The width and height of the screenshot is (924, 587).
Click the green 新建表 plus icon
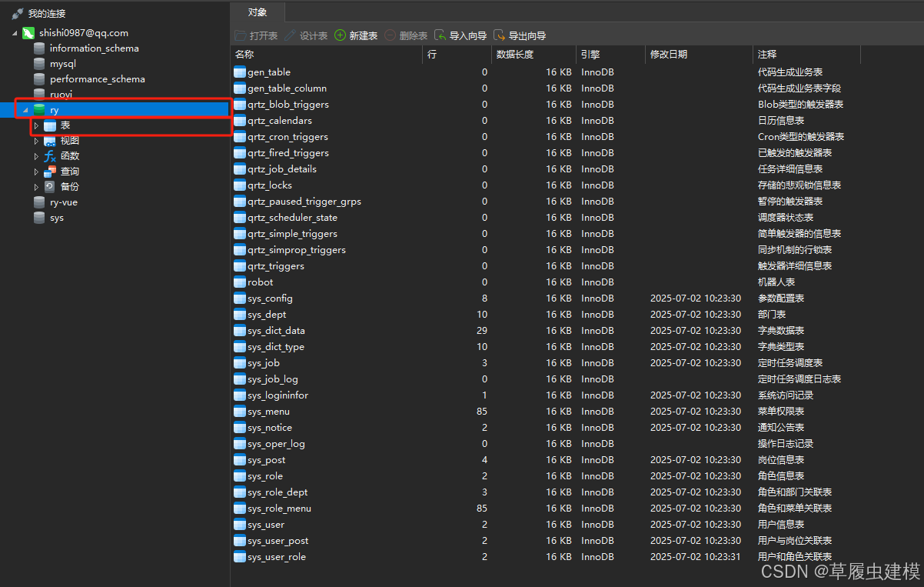340,35
